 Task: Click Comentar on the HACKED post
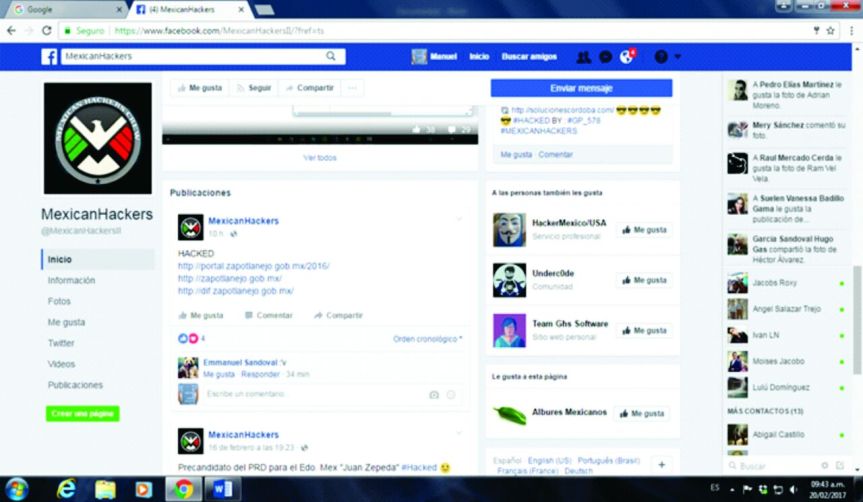tap(269, 315)
